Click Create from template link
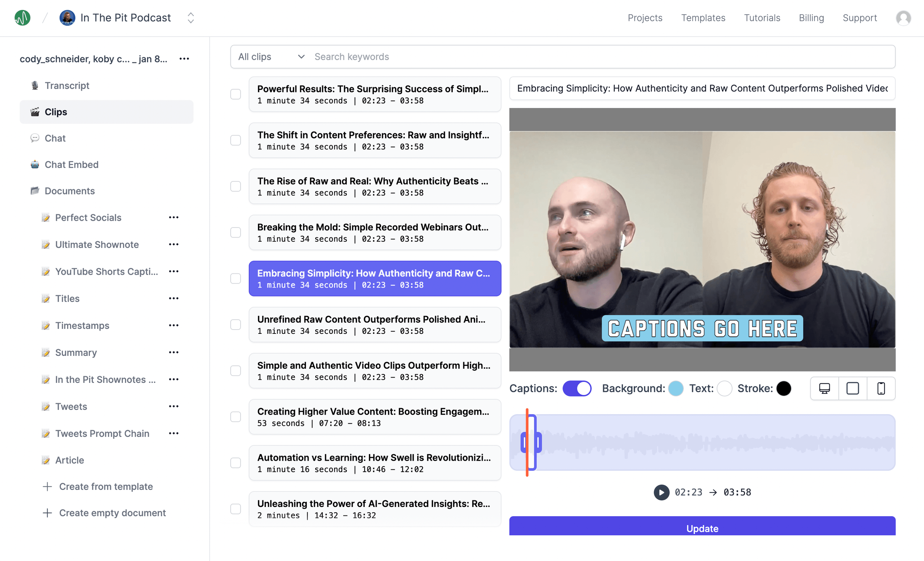 (x=106, y=486)
